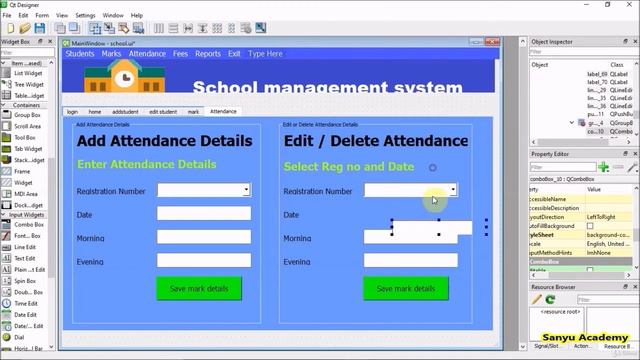Send selected widget to back
The width and height of the screenshot is (640, 360).
click(x=60, y=28)
